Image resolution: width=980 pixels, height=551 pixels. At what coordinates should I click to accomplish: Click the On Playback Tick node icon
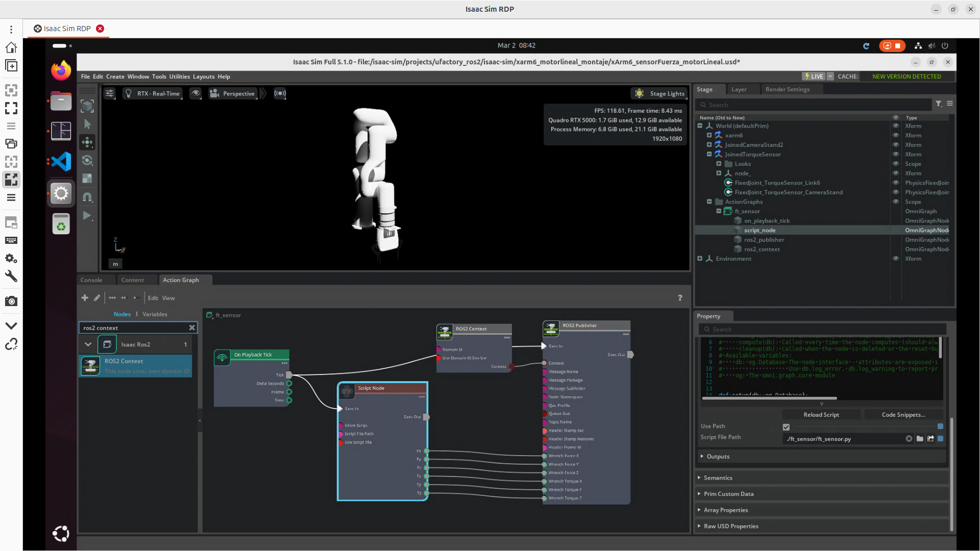click(222, 358)
